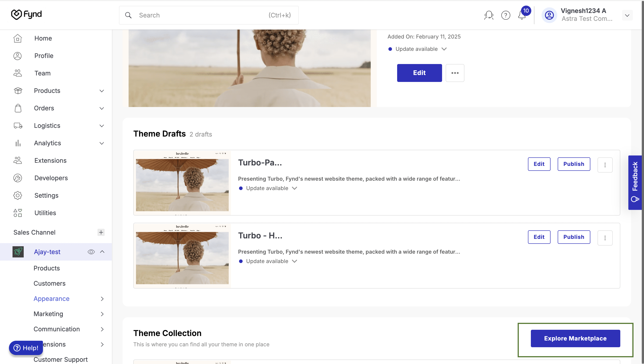The image size is (644, 364).
Task: Publish the Turbo-Pa... draft theme
Action: click(x=574, y=164)
